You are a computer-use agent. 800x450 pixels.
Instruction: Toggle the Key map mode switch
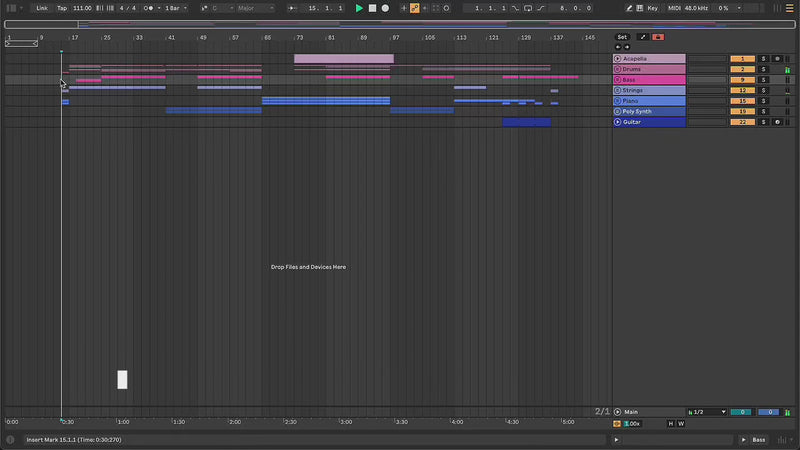653,8
